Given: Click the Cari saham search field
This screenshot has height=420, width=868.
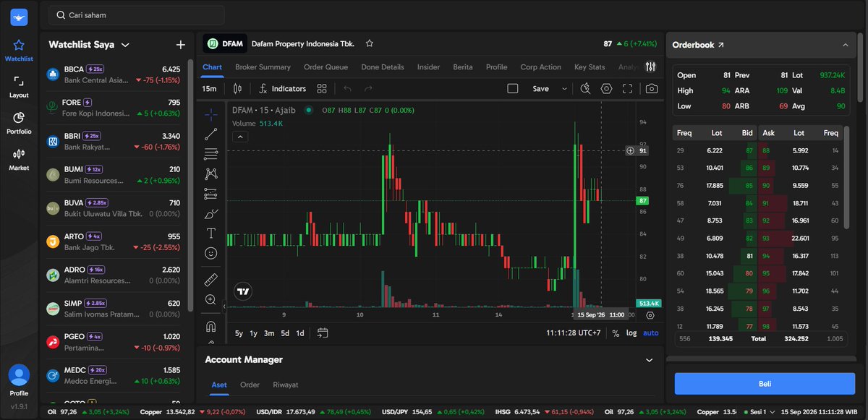Looking at the screenshot, I should pyautogui.click(x=136, y=14).
